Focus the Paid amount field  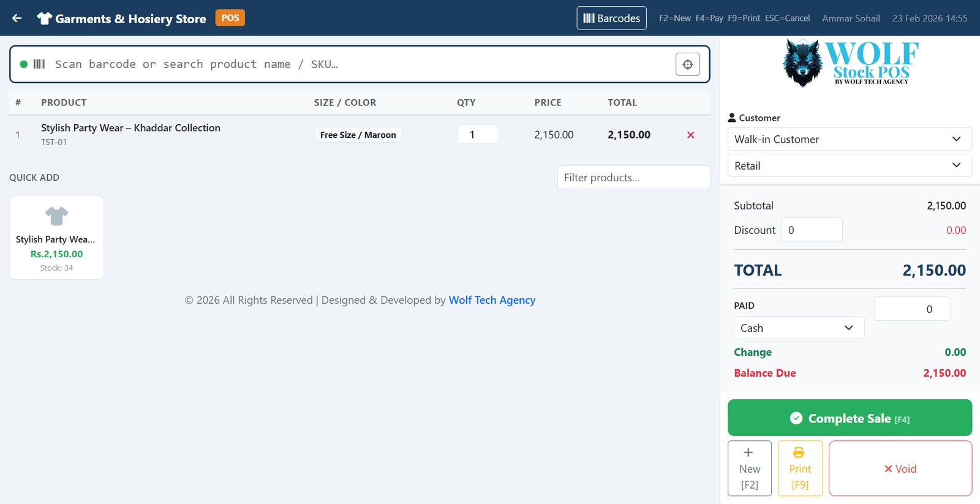(x=911, y=309)
